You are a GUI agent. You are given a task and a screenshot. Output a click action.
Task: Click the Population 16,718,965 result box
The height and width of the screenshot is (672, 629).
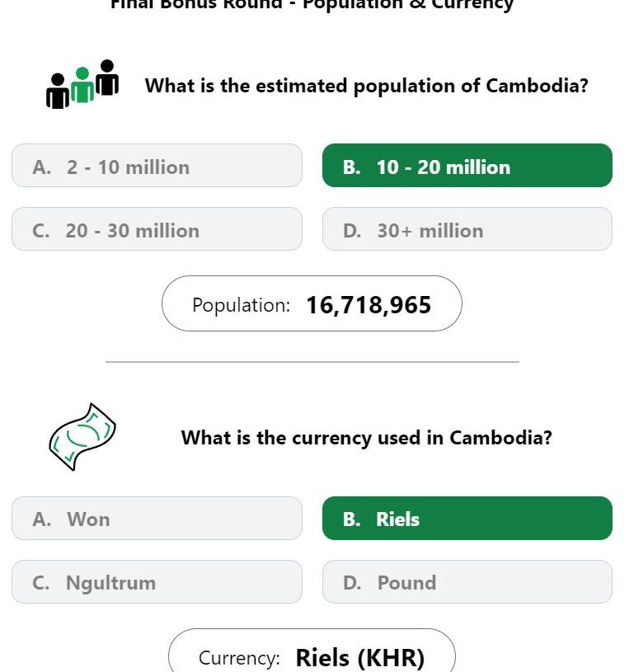click(312, 303)
